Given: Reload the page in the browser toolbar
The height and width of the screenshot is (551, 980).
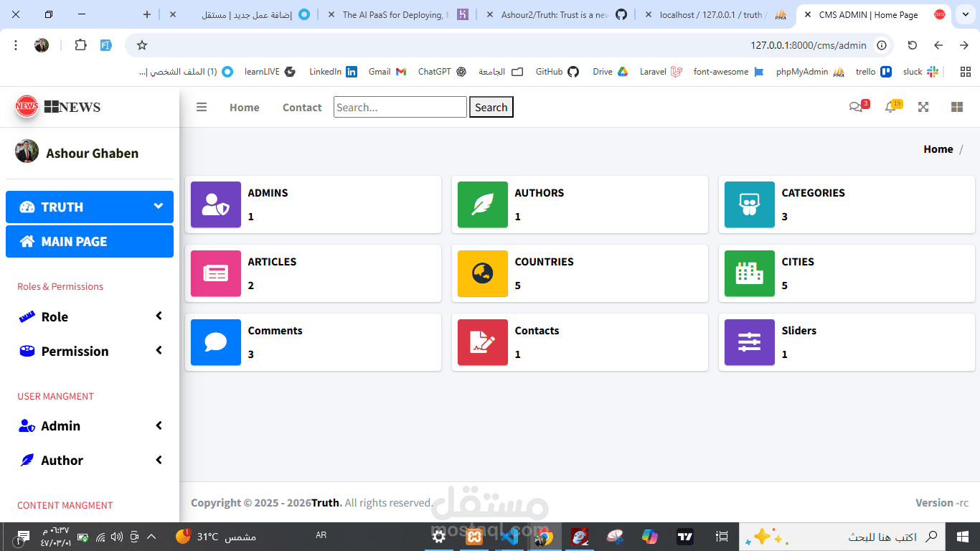Looking at the screenshot, I should point(913,45).
